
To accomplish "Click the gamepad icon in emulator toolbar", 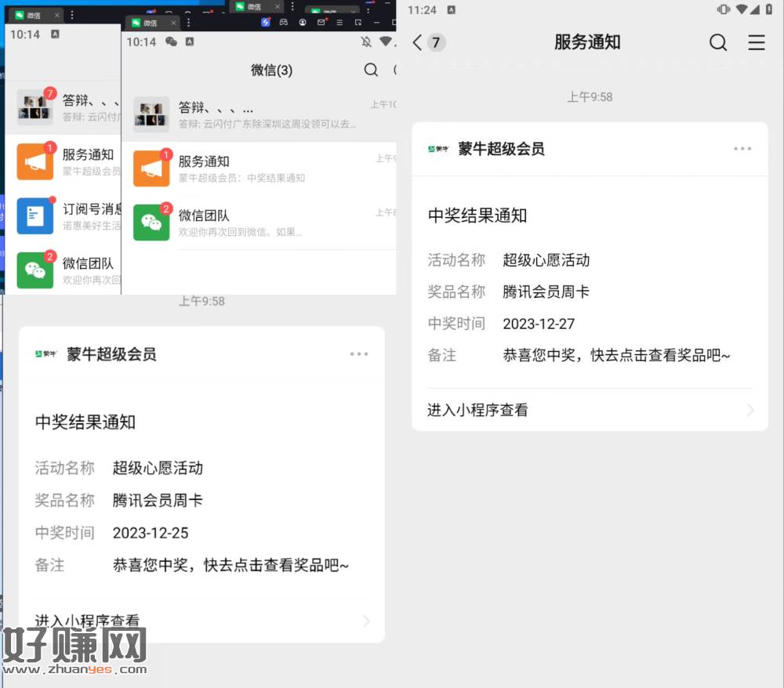I will click(285, 23).
